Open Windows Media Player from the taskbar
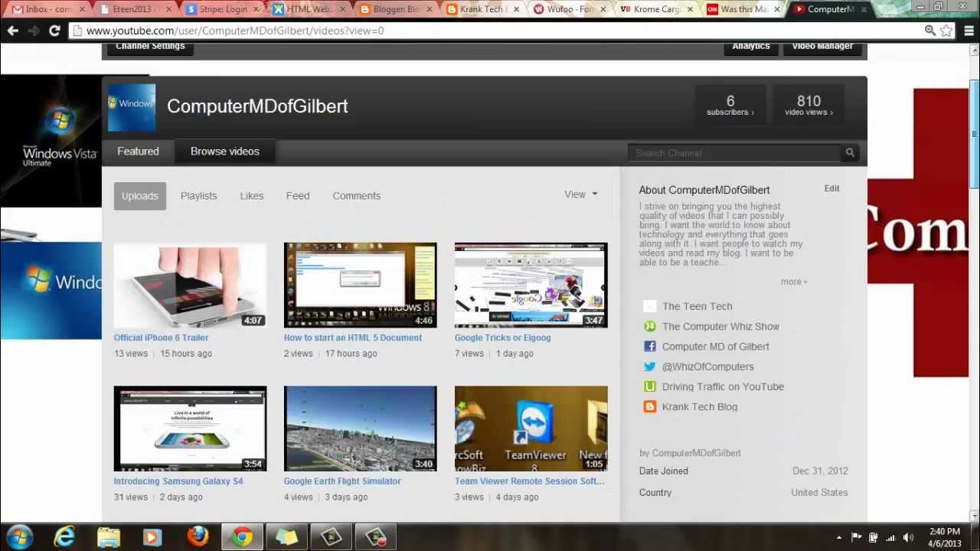 pyautogui.click(x=152, y=537)
